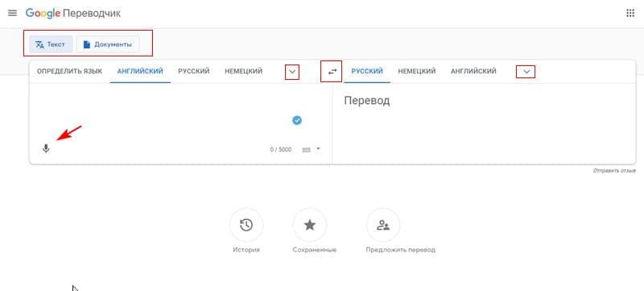Select НЕМЕЦКИЙ as source language
Image resolution: width=644 pixels, height=291 pixels.
click(x=244, y=71)
